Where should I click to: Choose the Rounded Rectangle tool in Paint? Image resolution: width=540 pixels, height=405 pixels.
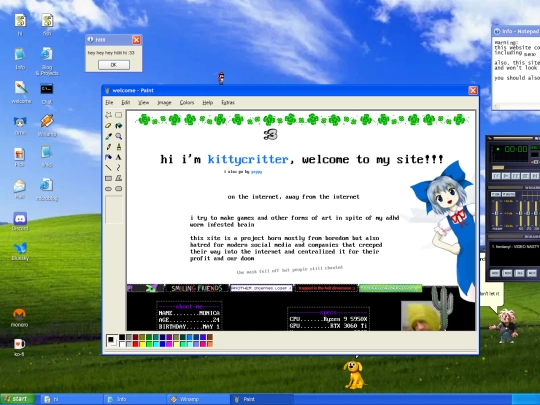point(118,189)
